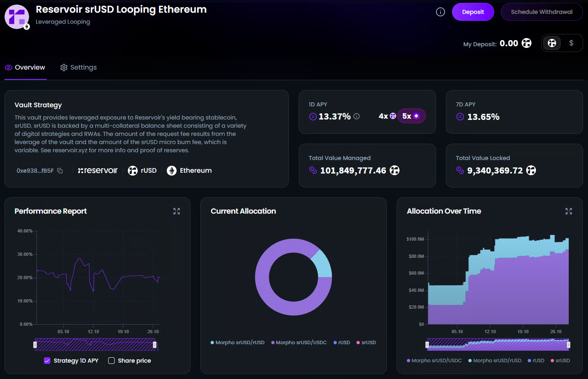Click the rUSD token icon
Image resolution: width=588 pixels, height=379 pixels.
click(133, 171)
